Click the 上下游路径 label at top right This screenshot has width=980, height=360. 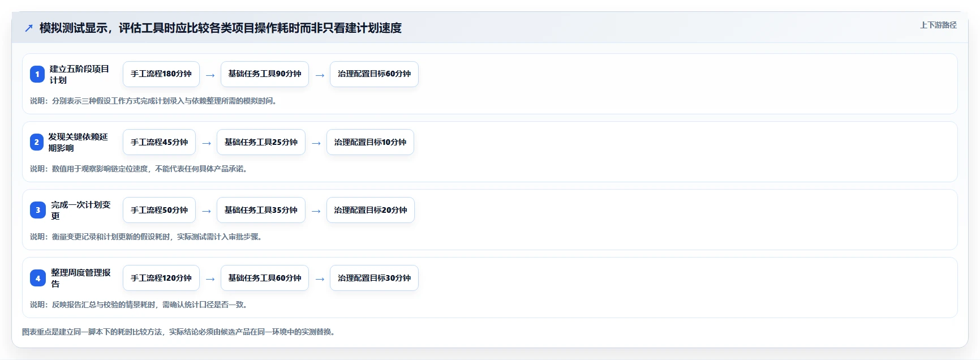point(938,25)
